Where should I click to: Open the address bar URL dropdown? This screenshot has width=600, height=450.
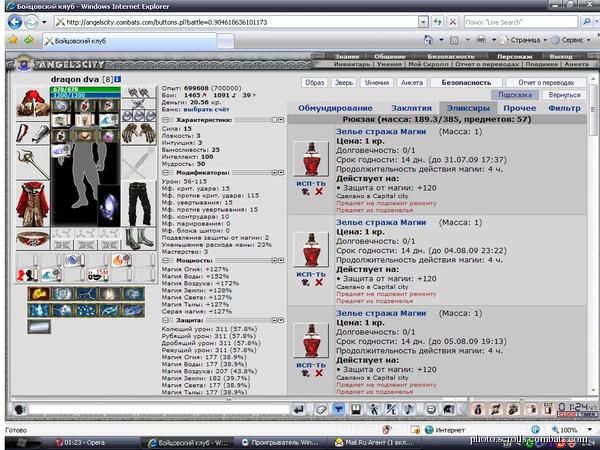[x=423, y=22]
